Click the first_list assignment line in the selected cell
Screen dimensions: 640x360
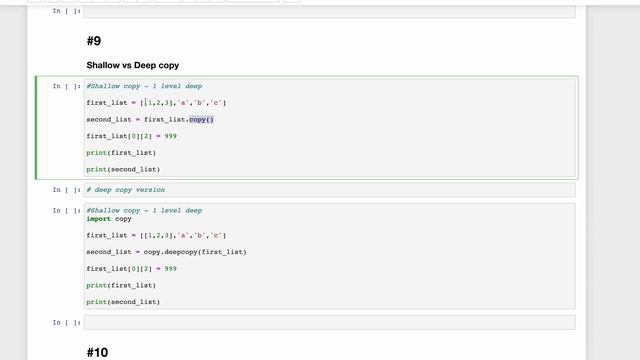156,102
